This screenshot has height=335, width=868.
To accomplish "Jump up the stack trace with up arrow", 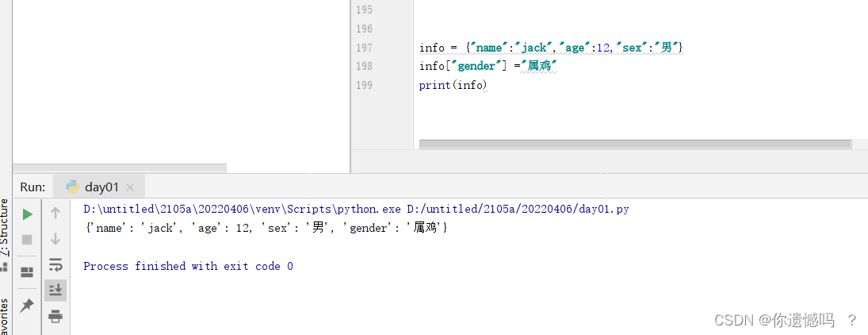I will [55, 213].
